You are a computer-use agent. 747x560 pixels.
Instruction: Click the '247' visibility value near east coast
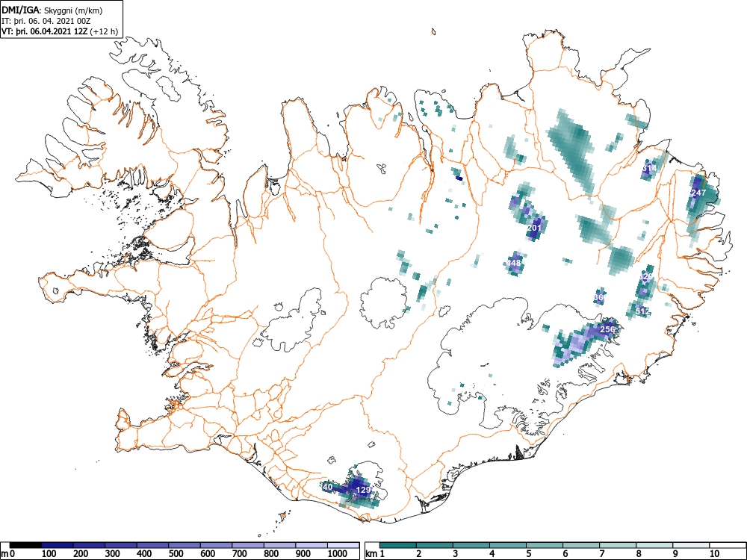[x=698, y=193]
